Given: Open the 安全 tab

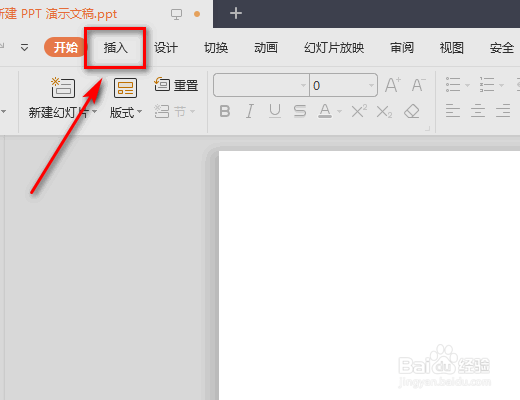Looking at the screenshot, I should (x=502, y=48).
